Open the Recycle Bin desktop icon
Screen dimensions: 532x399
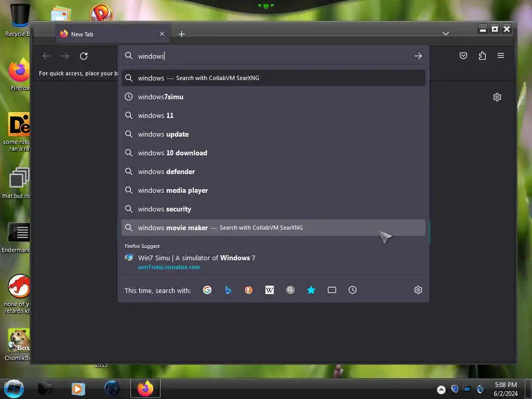click(x=17, y=20)
